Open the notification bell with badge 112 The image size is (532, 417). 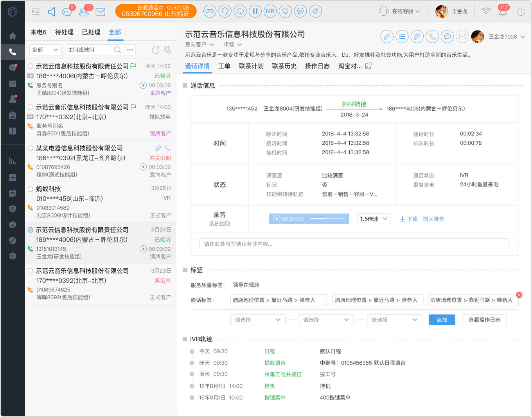[x=503, y=11]
